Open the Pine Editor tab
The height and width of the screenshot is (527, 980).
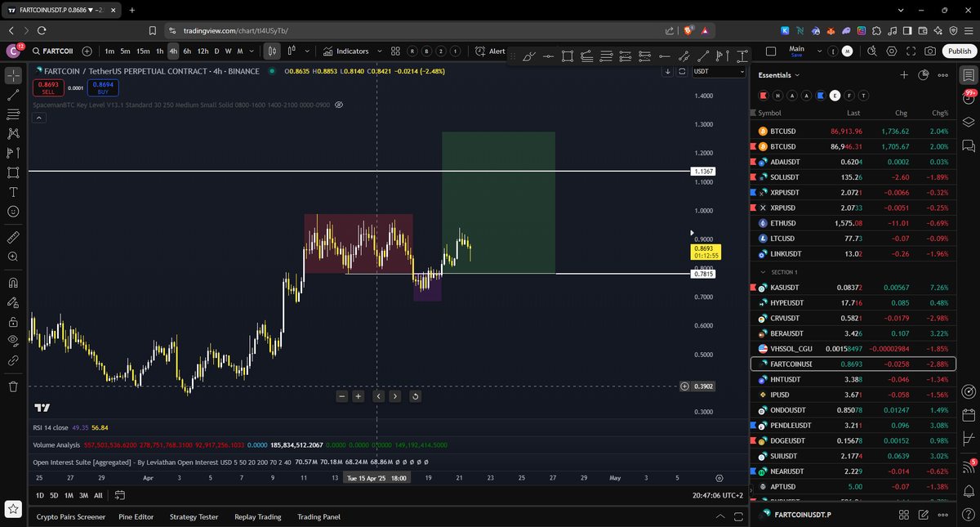(x=136, y=517)
